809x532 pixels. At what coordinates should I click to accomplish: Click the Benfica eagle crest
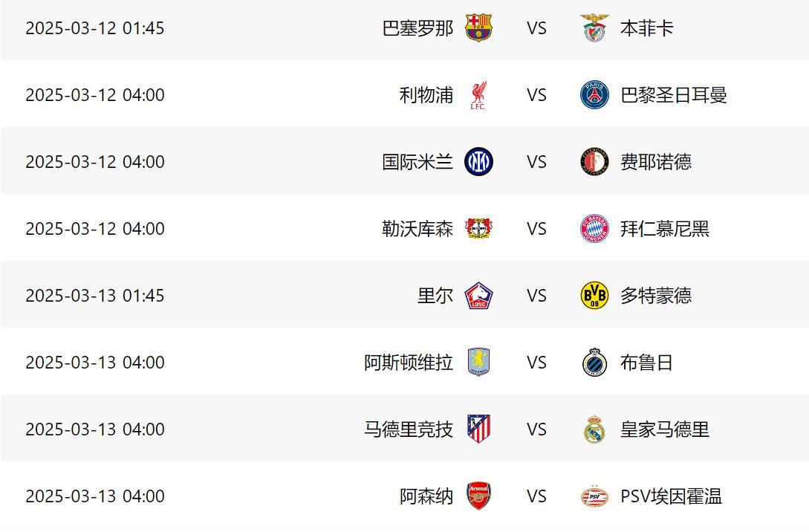click(x=594, y=28)
